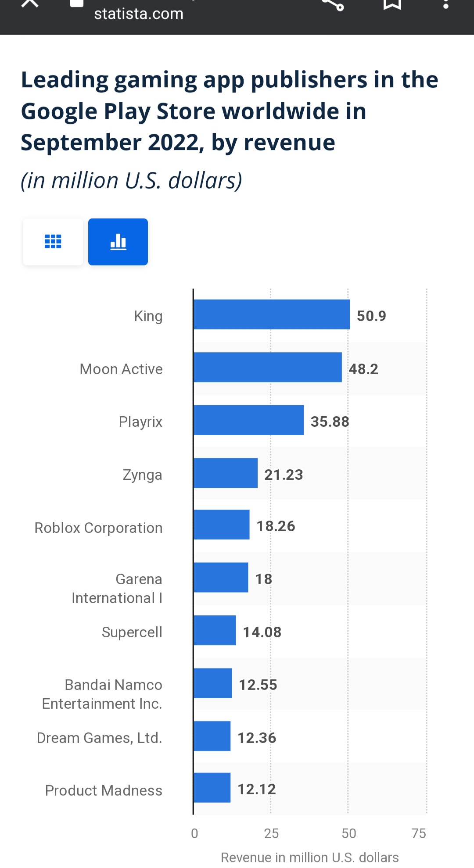Bookmark this page using the bookmark icon
This screenshot has width=474, height=868.
point(392,4)
